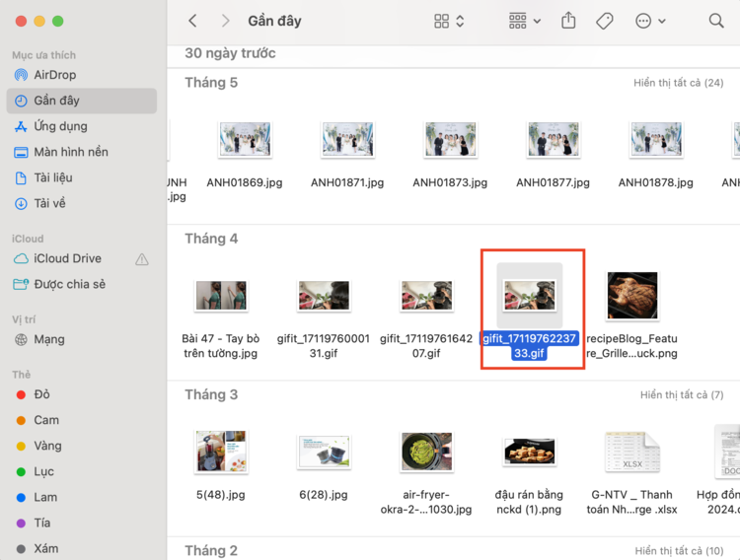Expand the More actions chevron

click(662, 22)
